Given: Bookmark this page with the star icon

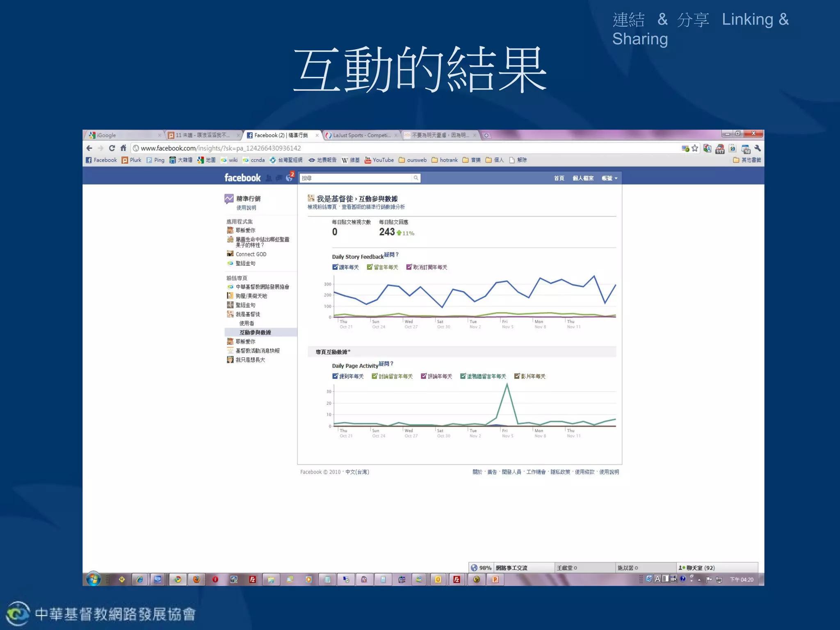Looking at the screenshot, I should [x=694, y=148].
